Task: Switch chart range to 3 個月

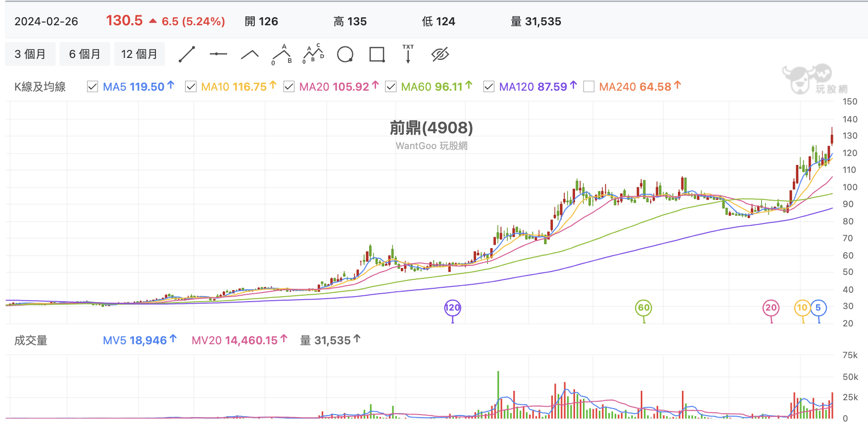Action: (x=30, y=54)
